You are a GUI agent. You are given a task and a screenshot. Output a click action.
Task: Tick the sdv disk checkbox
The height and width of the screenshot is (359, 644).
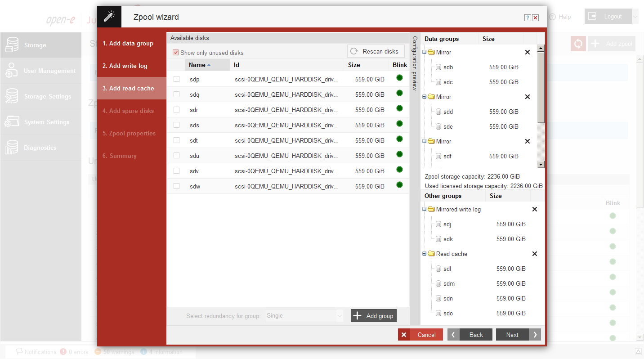coord(177,171)
